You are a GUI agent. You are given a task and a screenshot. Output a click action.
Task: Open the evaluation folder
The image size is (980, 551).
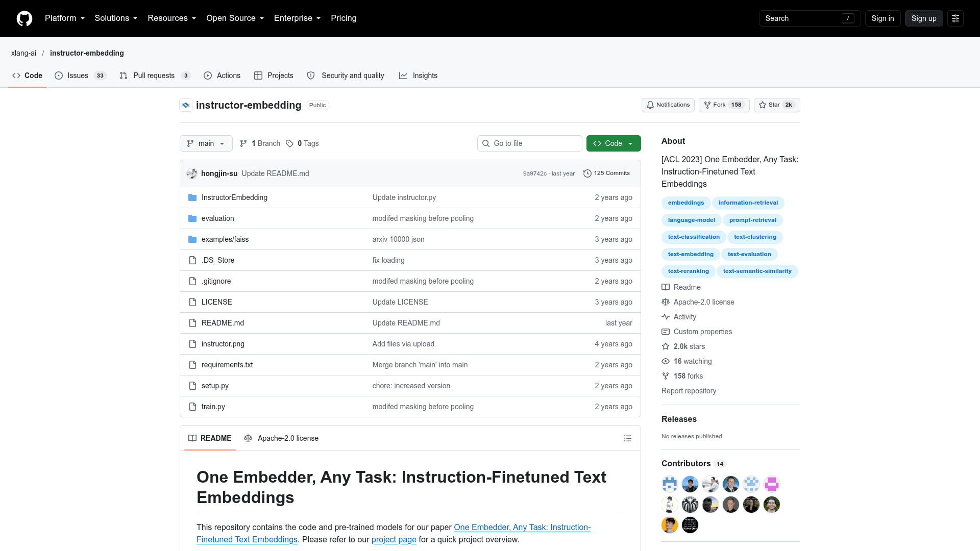[x=218, y=218]
